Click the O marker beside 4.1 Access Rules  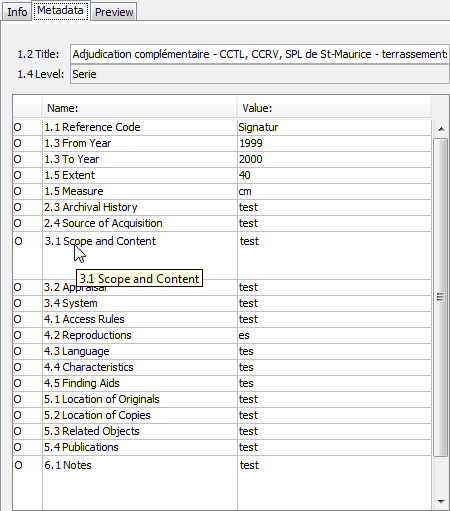(18, 319)
